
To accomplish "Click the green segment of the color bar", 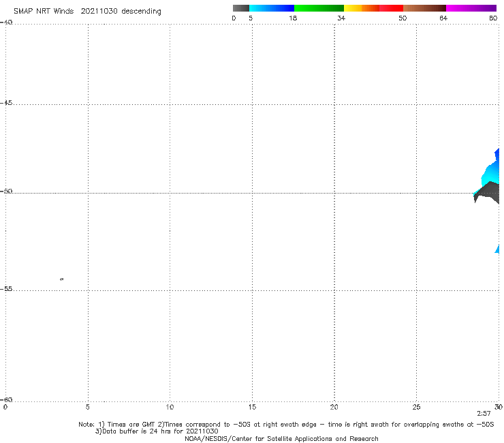I will tap(319, 8).
